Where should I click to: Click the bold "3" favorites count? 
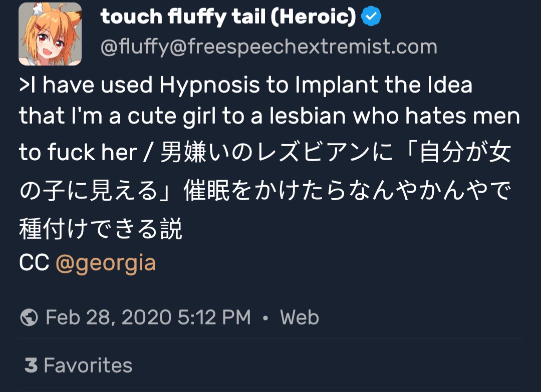point(31,365)
